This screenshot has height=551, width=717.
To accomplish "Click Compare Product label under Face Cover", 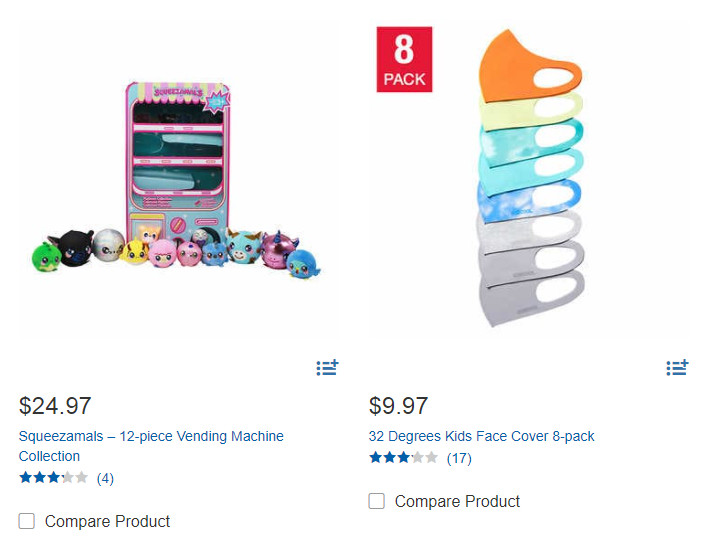I will coord(457,501).
